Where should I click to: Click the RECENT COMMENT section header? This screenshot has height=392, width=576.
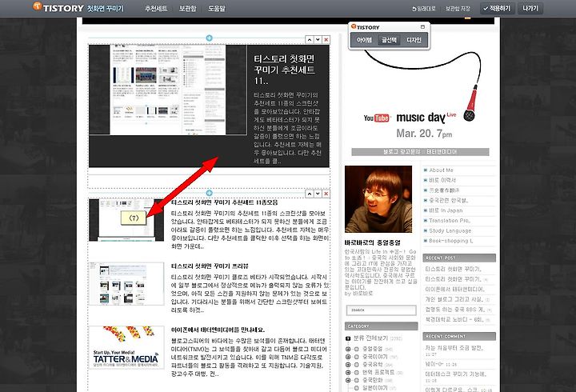pyautogui.click(x=459, y=336)
